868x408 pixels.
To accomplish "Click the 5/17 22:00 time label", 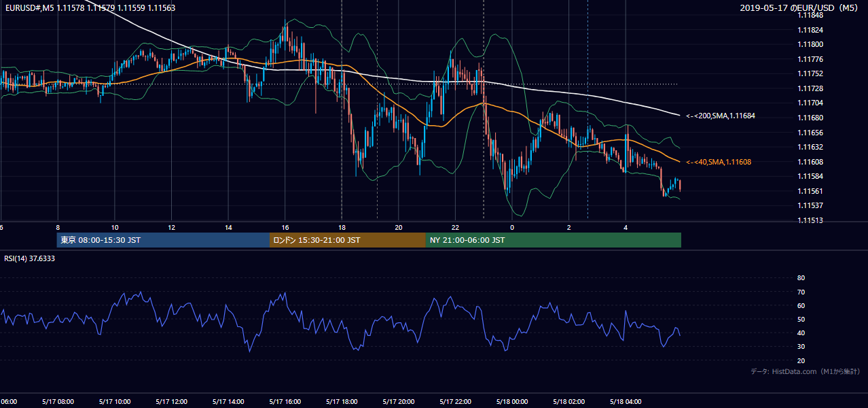I will [456, 401].
